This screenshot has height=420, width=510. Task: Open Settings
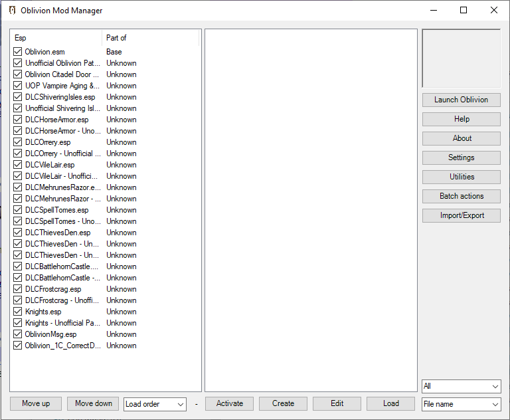[x=462, y=157]
